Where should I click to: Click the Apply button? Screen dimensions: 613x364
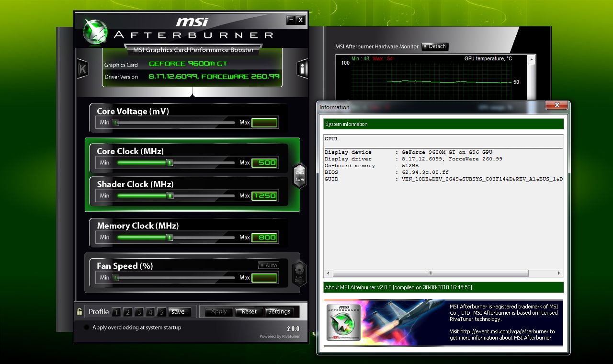coord(219,312)
